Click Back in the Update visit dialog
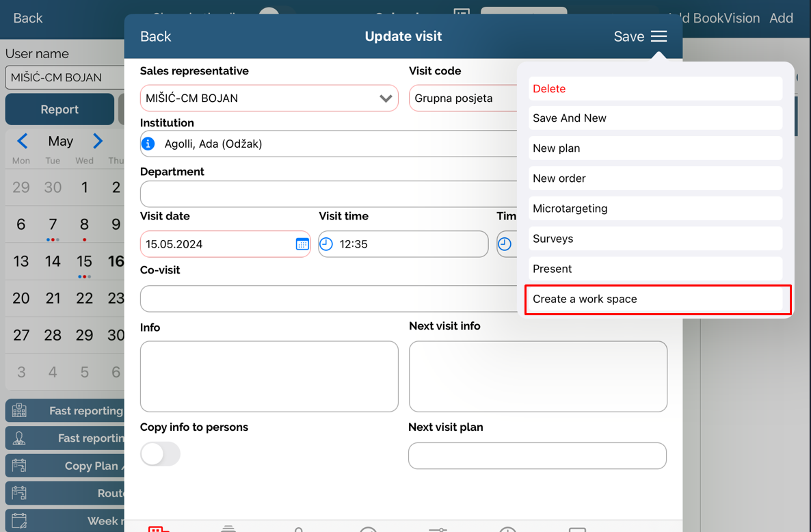This screenshot has height=532, width=811. pos(155,37)
